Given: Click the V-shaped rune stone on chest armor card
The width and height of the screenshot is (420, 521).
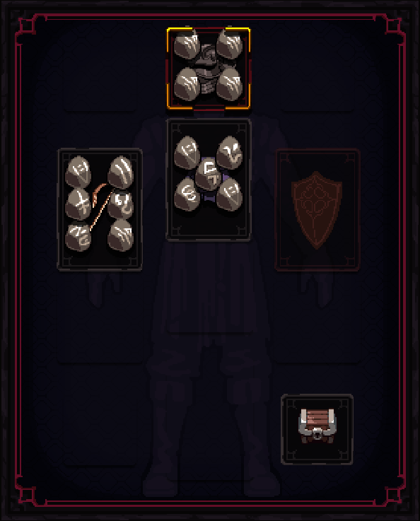Looking at the screenshot, I should 230,152.
